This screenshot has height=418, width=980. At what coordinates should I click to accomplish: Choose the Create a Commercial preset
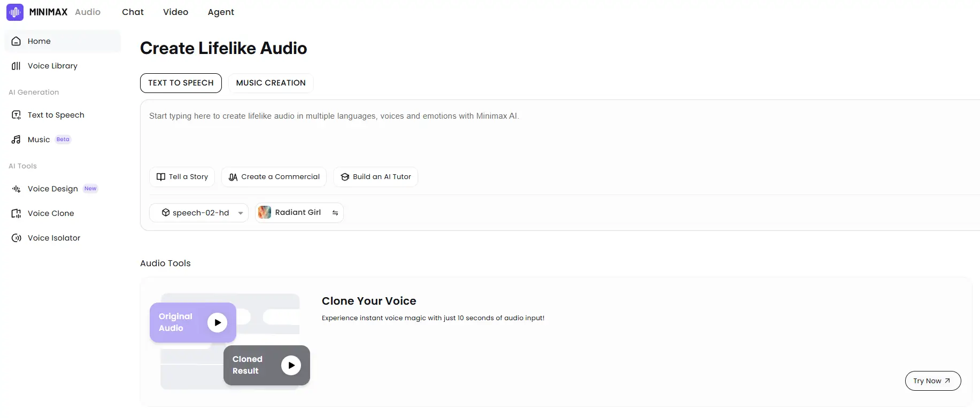274,177
